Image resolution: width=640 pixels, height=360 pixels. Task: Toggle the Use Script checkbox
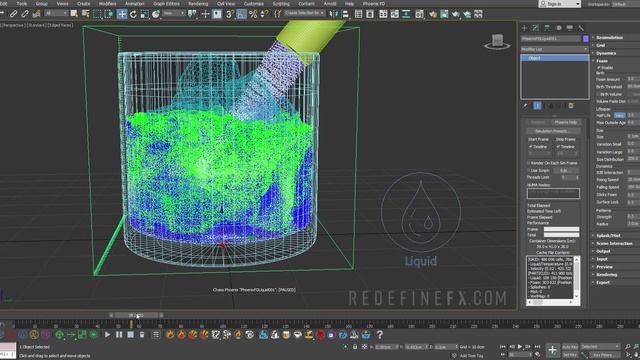point(529,170)
